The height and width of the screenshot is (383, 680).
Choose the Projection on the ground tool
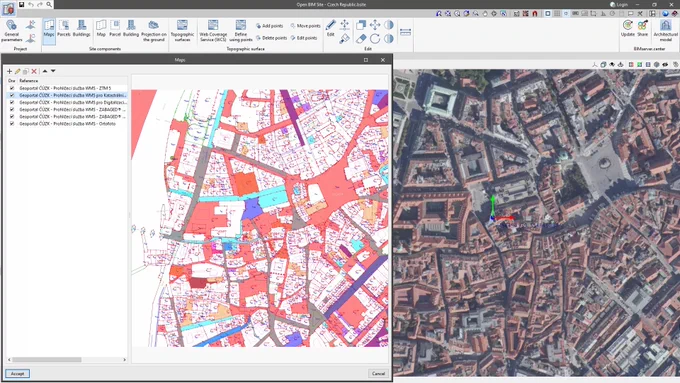pyautogui.click(x=154, y=30)
